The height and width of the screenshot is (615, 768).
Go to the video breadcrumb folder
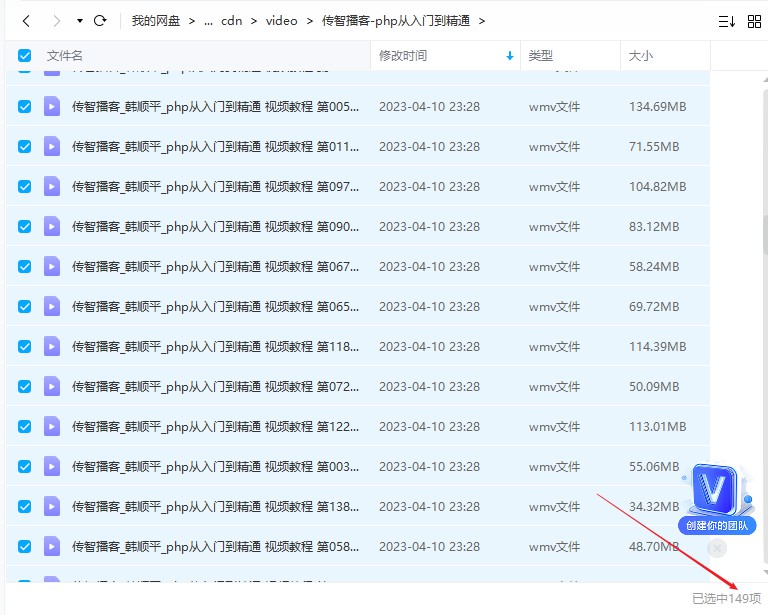point(281,21)
